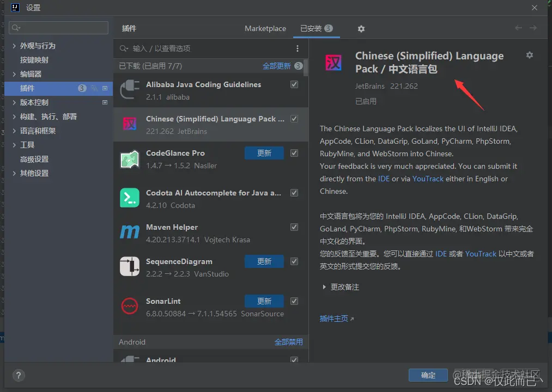Select 高级设置 in the settings tree
This screenshot has height=392, width=552.
click(34, 159)
